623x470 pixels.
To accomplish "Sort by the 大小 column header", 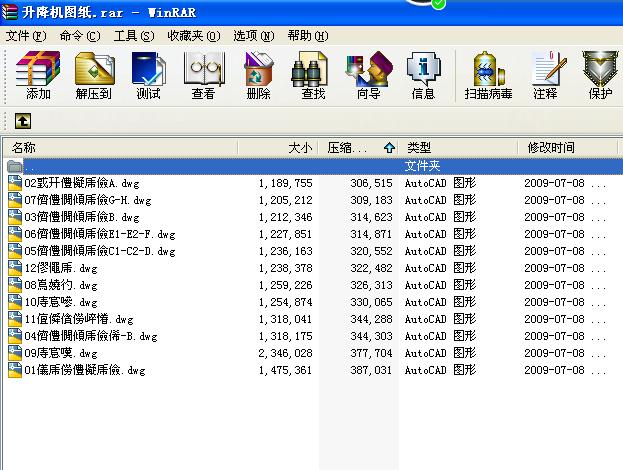I will pos(278,148).
